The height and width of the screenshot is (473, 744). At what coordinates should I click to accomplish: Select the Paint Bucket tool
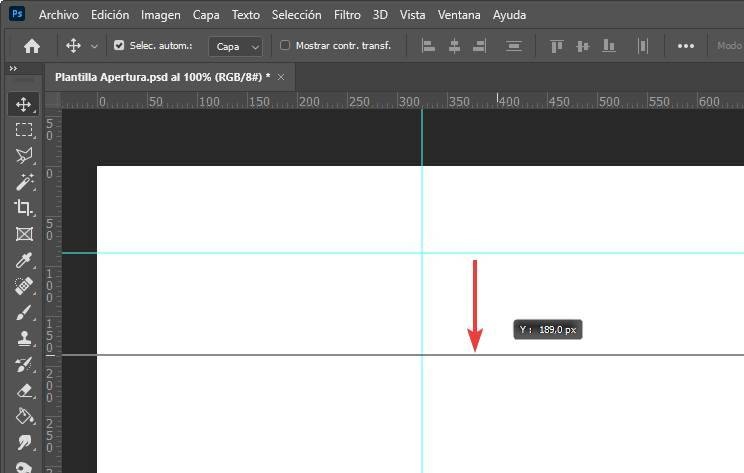click(x=24, y=417)
